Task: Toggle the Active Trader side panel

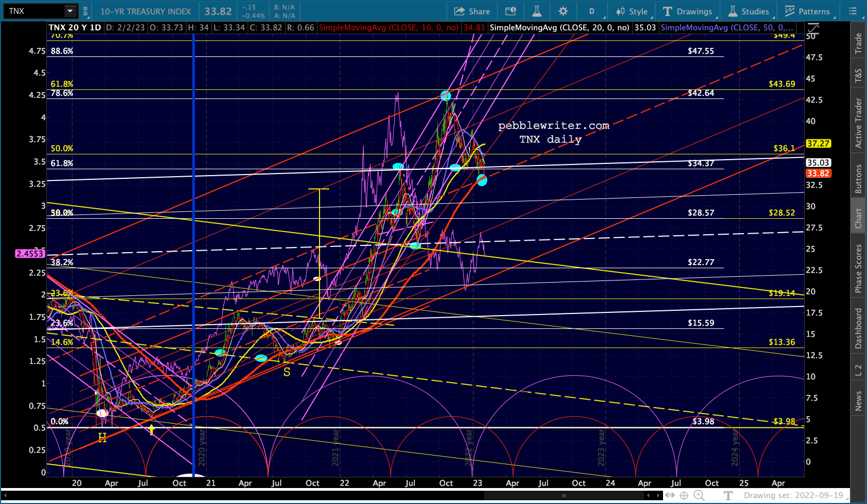Action: point(858,123)
